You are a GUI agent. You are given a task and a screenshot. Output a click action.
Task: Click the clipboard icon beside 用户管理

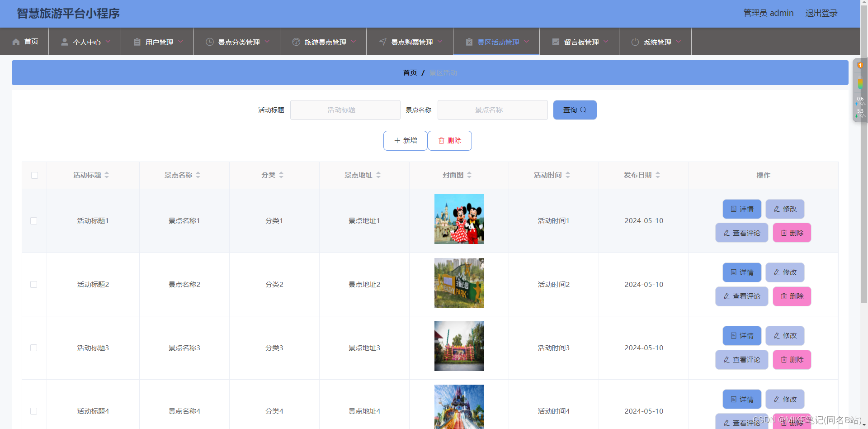(x=137, y=42)
